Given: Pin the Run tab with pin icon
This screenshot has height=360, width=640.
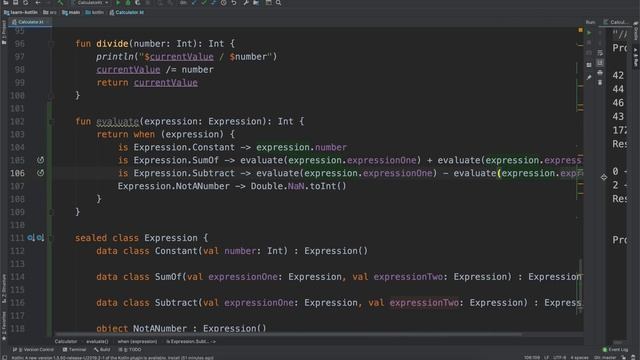Looking at the screenshot, I should point(589,78).
